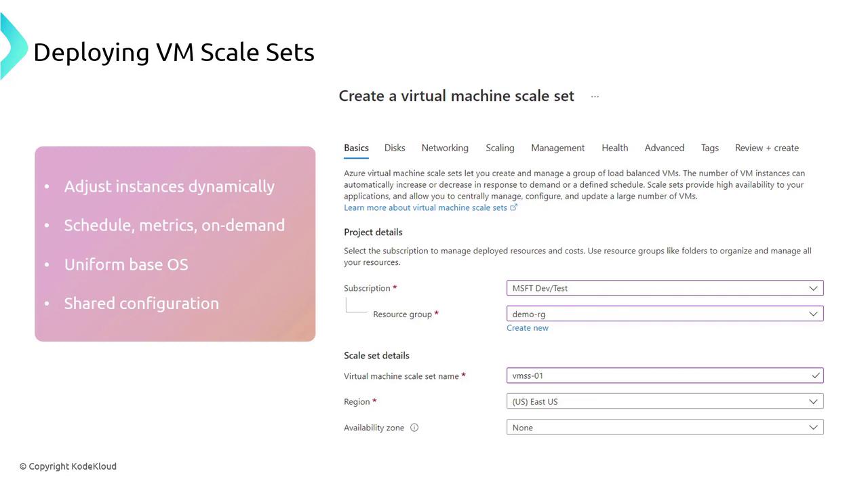Expand the Subscription dropdown
The width and height of the screenshot is (868, 488).
(665, 288)
